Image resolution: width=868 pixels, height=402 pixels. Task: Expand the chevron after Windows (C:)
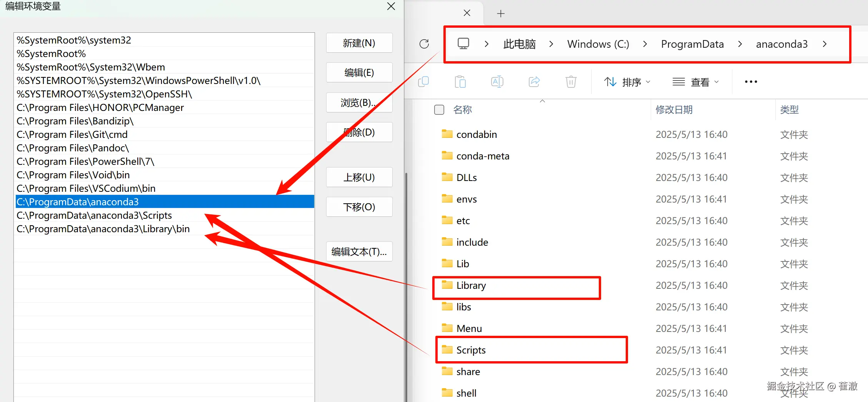point(645,44)
